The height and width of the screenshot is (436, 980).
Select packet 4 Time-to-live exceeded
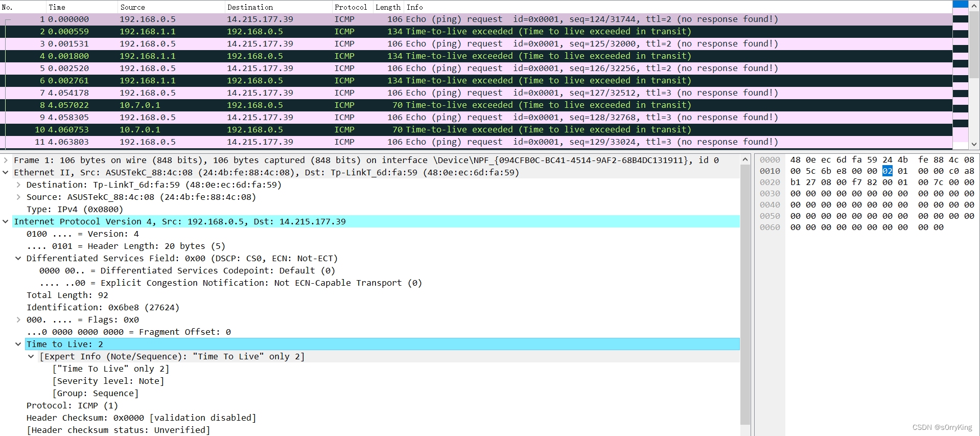click(x=476, y=56)
